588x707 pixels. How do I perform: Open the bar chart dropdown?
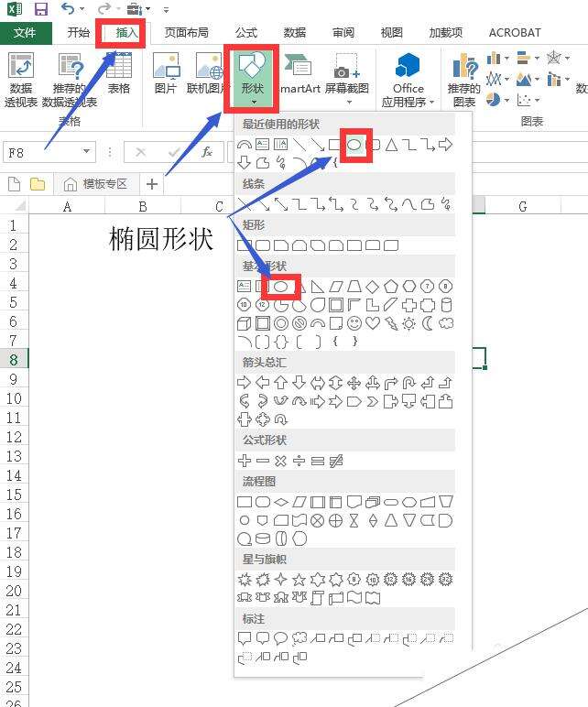[x=537, y=59]
